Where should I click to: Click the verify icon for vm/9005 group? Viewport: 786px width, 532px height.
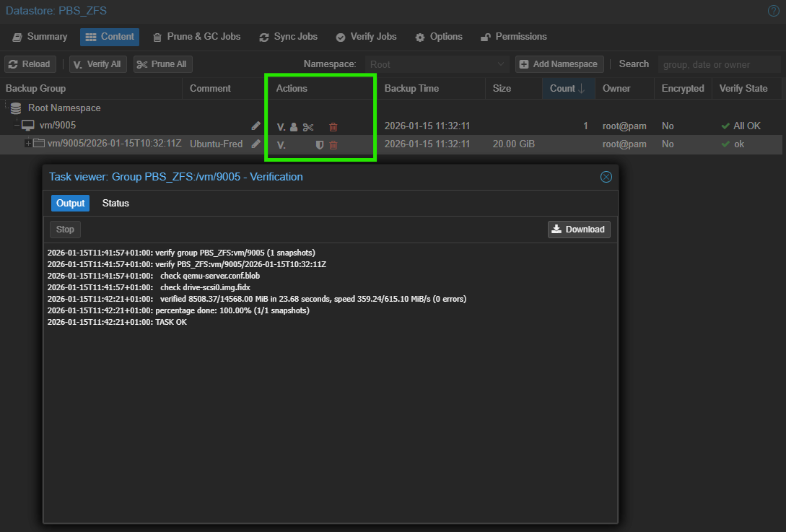click(281, 127)
